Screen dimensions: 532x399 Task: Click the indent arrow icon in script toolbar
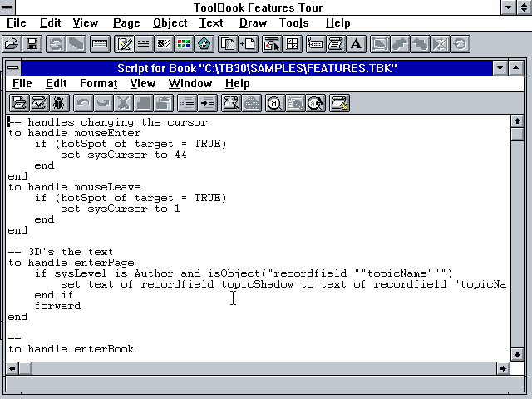[207, 103]
